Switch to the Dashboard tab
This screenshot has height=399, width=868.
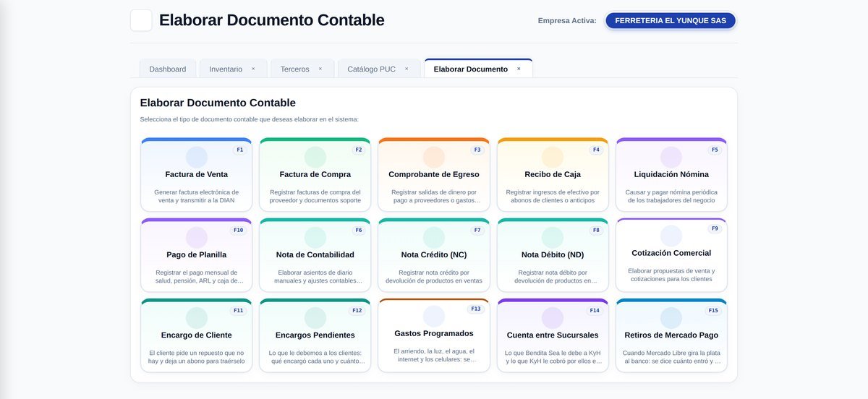tap(168, 69)
